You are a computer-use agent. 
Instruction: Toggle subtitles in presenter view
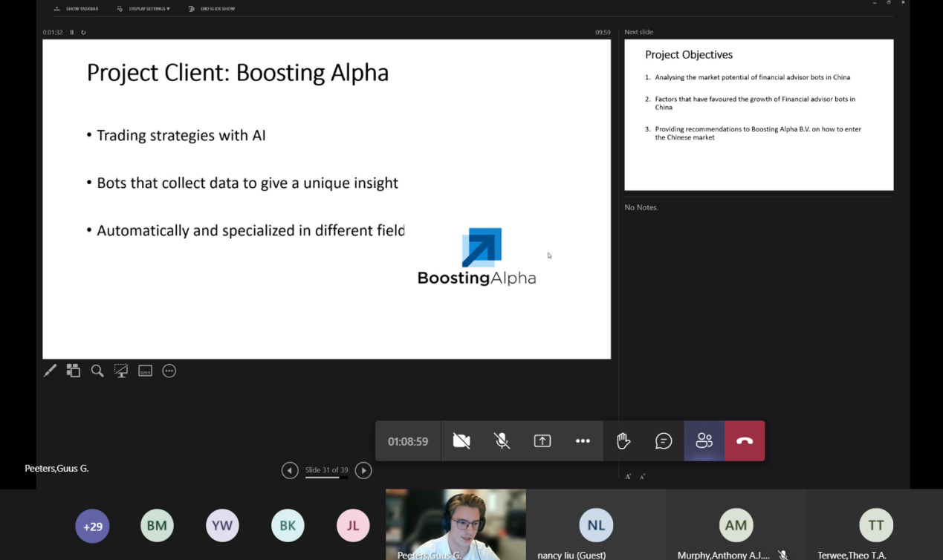pyautogui.click(x=146, y=371)
